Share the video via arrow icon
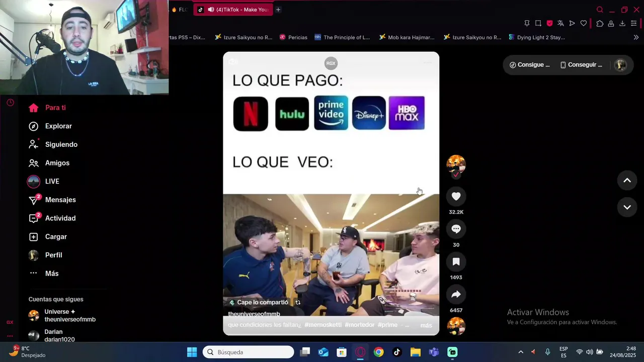The width and height of the screenshot is (644, 362). tap(456, 294)
